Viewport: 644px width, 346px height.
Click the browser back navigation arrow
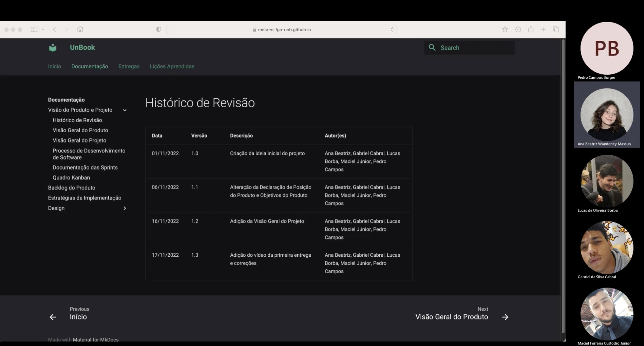54,30
